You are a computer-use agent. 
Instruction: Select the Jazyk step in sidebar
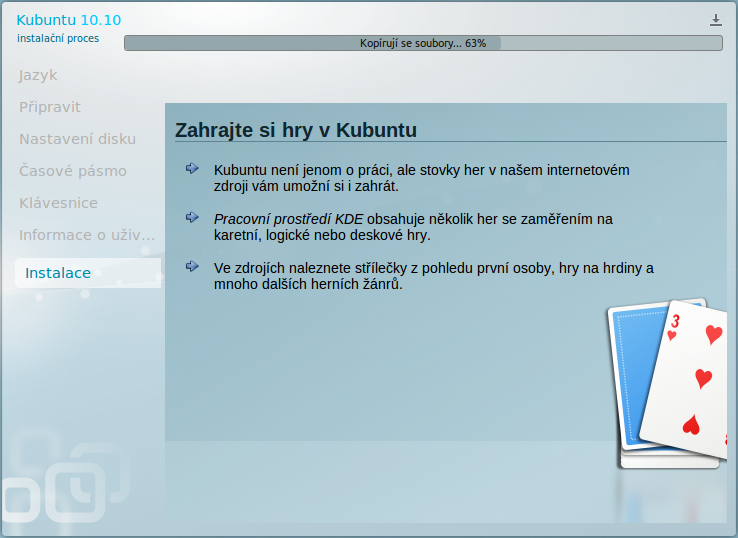pyautogui.click(x=38, y=75)
